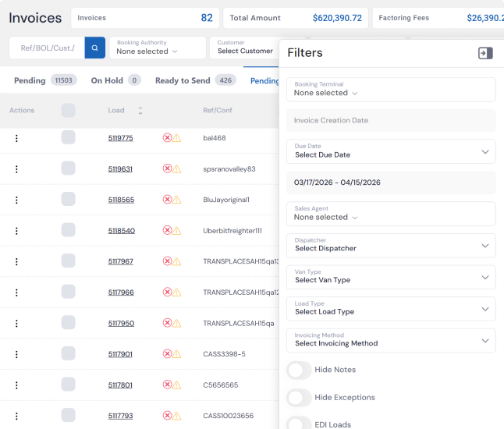This screenshot has height=429, width=504.
Task: Tick the select-all header checkbox
Action: tap(68, 110)
